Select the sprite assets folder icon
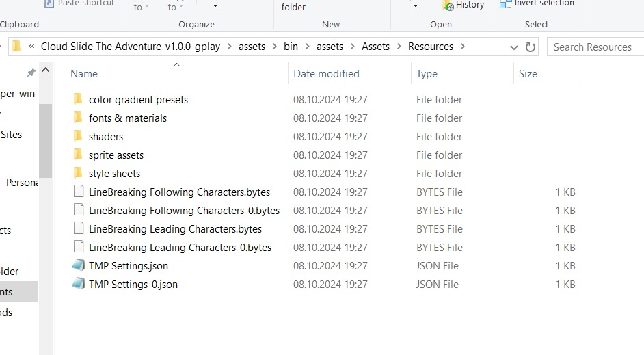 (78, 155)
